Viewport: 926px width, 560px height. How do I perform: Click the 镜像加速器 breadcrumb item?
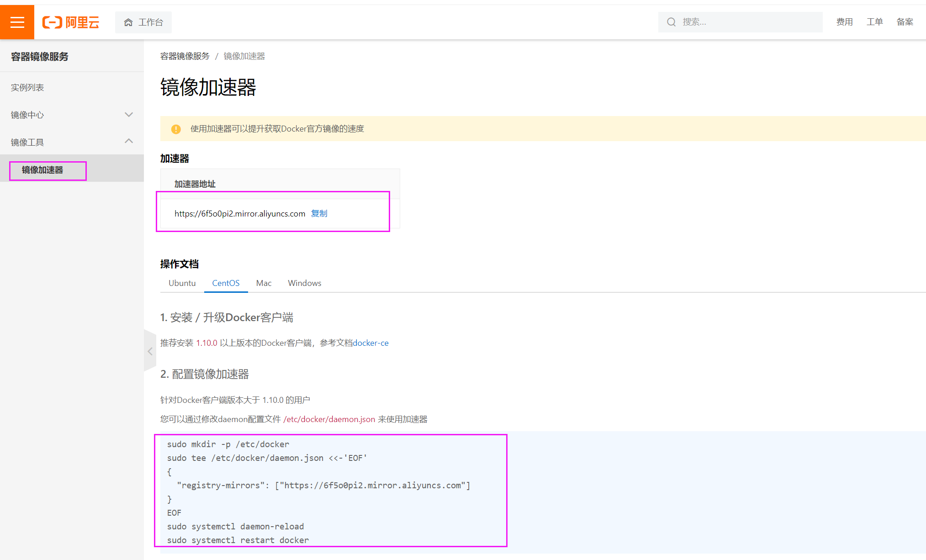click(244, 56)
